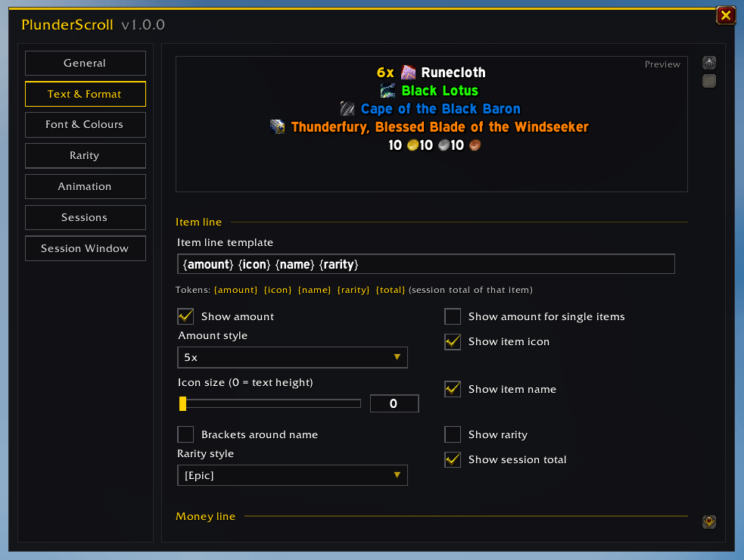Click the Runecloth name in preview
The height and width of the screenshot is (560, 744).
[x=453, y=72]
